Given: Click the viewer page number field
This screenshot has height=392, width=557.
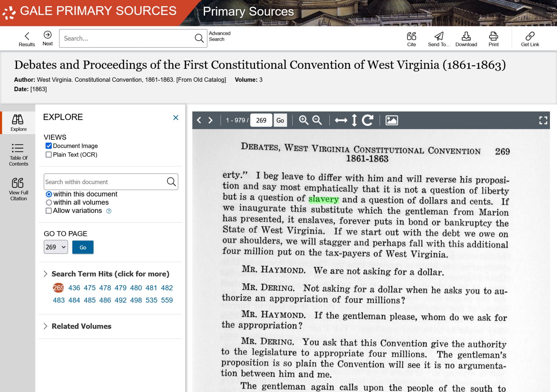Looking at the screenshot, I should coord(261,120).
